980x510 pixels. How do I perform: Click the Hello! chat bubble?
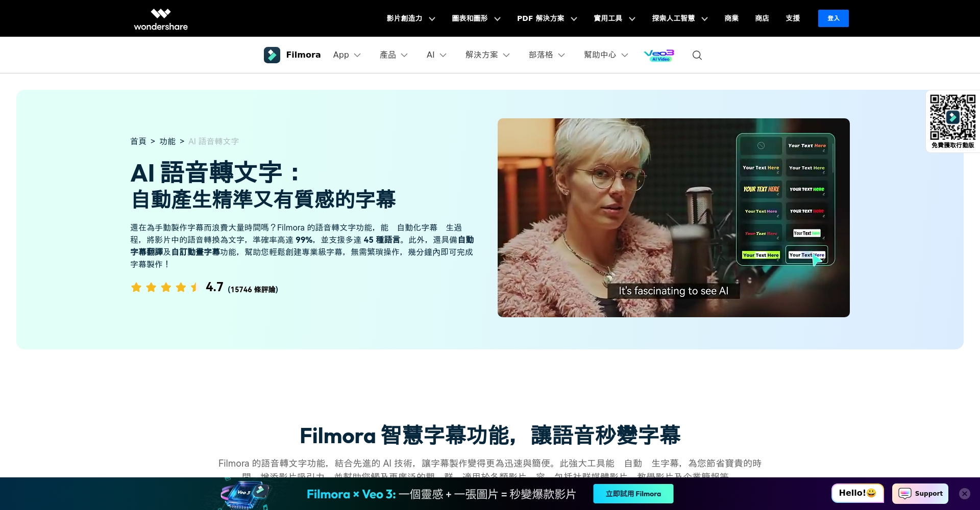(x=857, y=493)
